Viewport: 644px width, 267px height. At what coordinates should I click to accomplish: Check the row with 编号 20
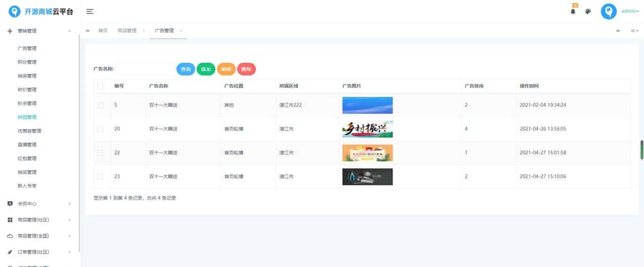pyautogui.click(x=100, y=129)
